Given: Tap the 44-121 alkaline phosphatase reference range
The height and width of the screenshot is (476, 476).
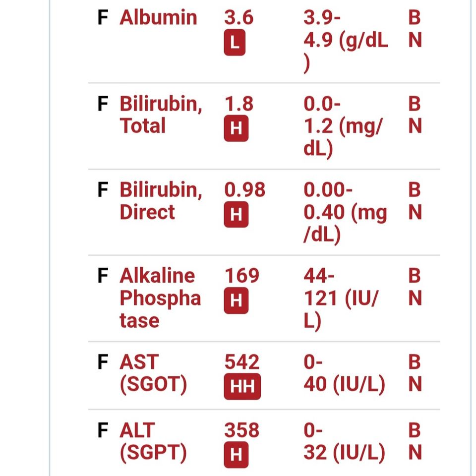Looking at the screenshot, I should [x=341, y=298].
